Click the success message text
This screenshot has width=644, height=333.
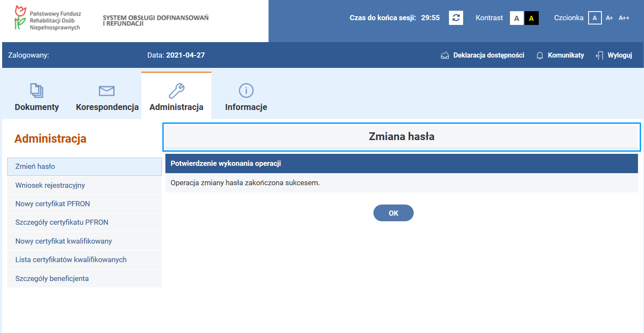tap(245, 183)
